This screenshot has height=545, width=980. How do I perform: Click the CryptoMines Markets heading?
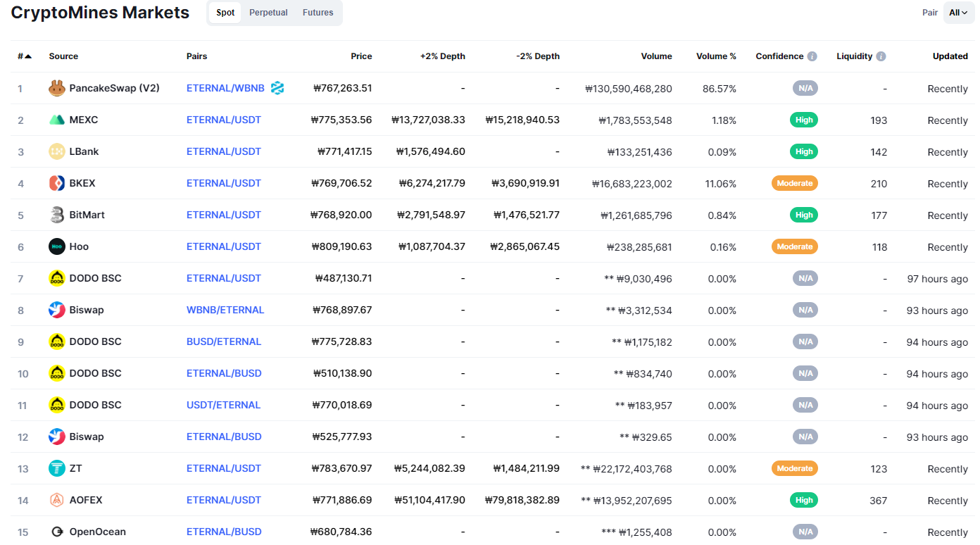tap(100, 13)
